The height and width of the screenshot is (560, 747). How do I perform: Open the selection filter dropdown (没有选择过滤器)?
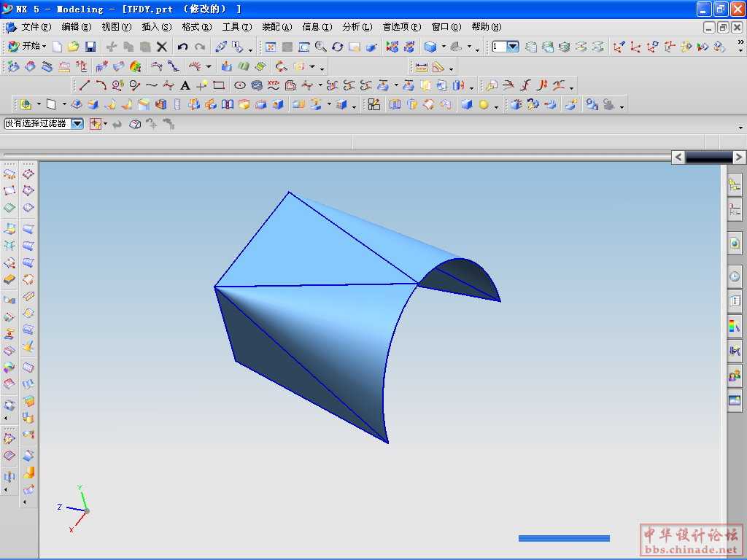pyautogui.click(x=77, y=124)
